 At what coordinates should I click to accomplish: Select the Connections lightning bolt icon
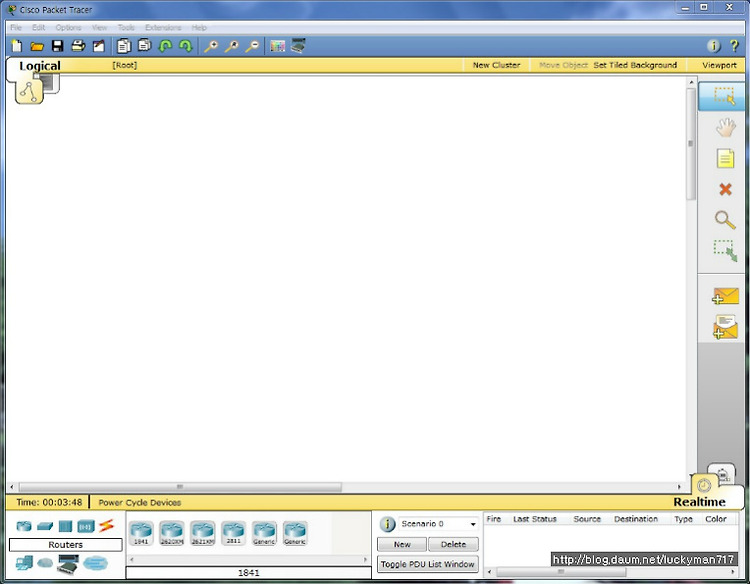pos(106,526)
